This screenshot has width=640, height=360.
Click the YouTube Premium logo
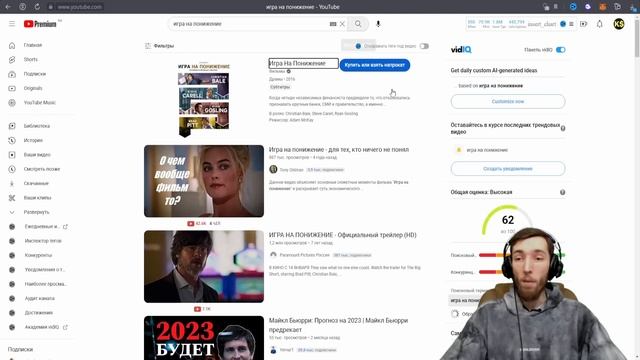click(40, 24)
